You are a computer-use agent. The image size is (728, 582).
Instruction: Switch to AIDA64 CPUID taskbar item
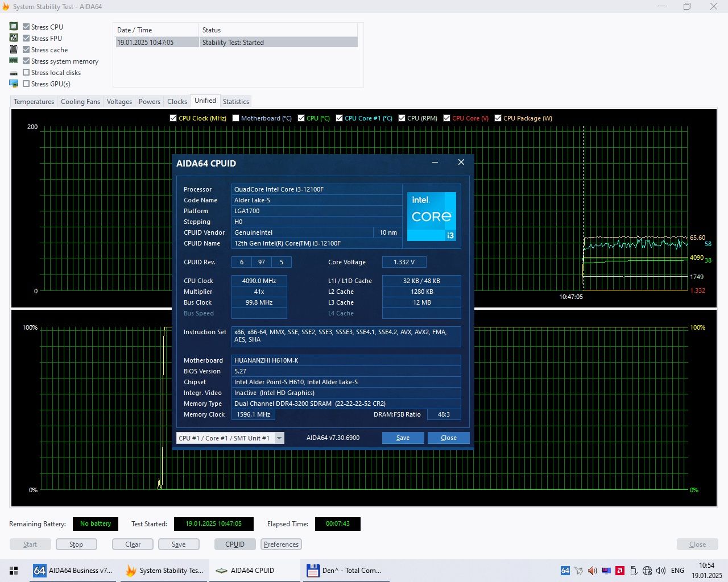point(255,571)
